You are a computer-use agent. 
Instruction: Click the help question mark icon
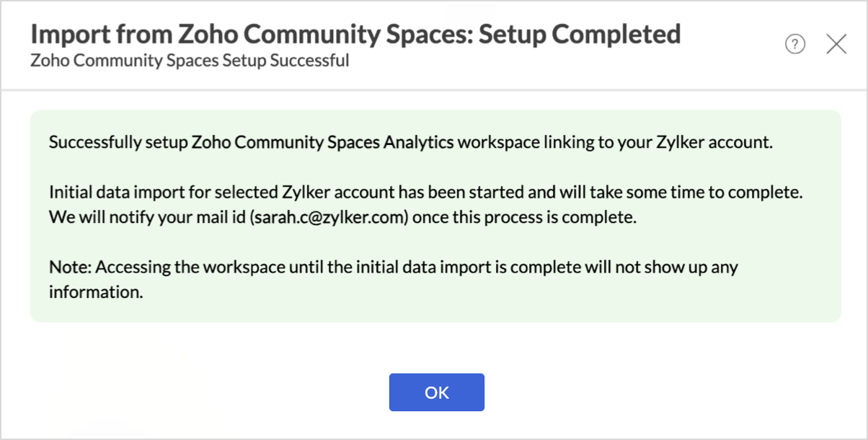[794, 45]
